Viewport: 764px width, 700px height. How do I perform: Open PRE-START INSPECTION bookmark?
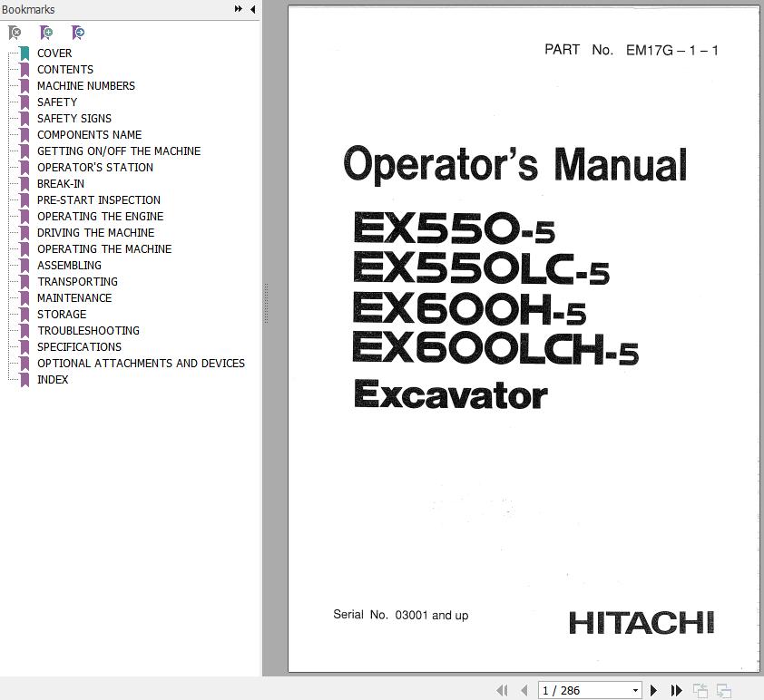(98, 200)
